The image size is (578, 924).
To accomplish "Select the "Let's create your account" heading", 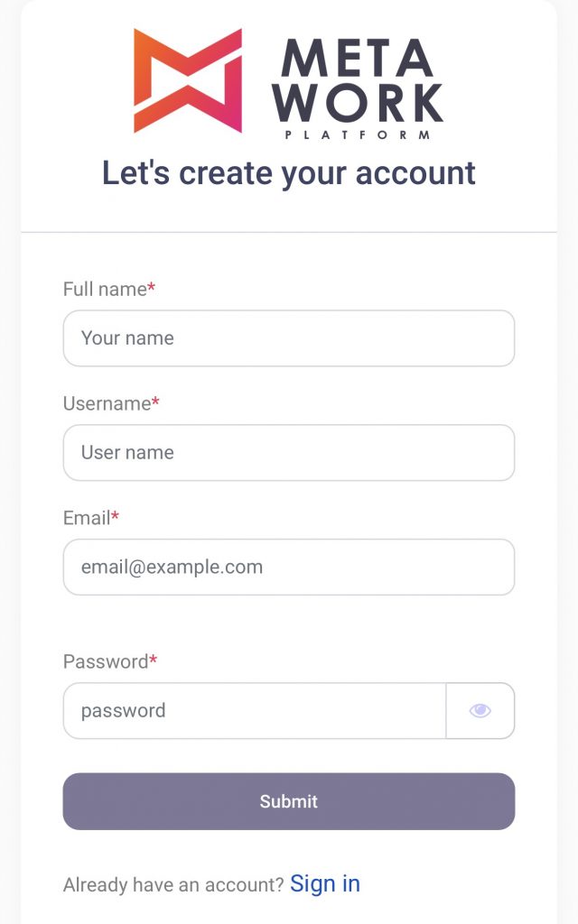I will (289, 174).
